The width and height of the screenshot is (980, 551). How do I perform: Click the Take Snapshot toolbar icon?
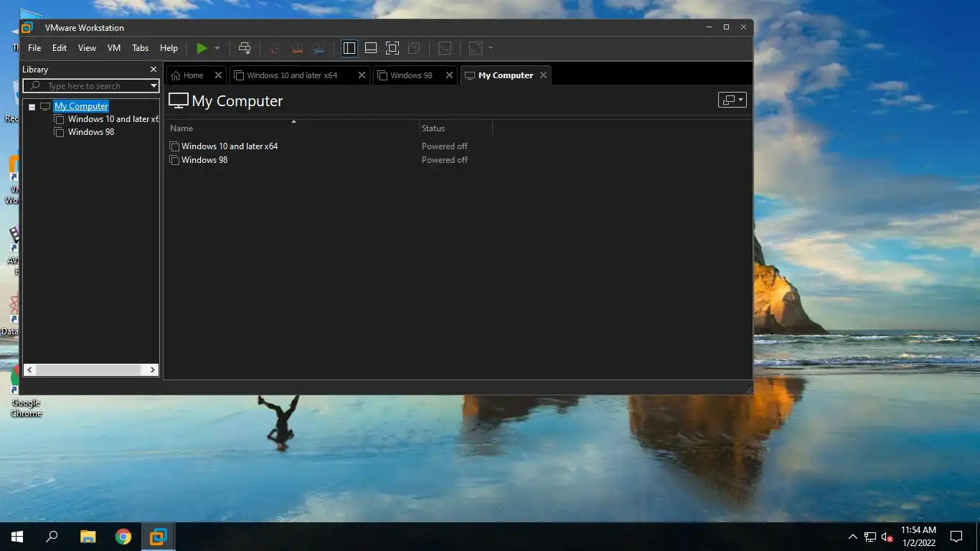point(275,48)
